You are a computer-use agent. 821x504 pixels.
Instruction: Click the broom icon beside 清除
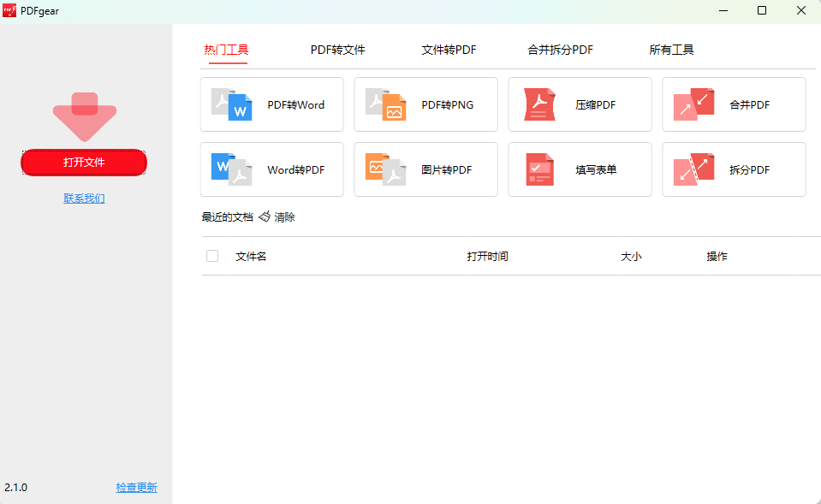[x=265, y=216]
